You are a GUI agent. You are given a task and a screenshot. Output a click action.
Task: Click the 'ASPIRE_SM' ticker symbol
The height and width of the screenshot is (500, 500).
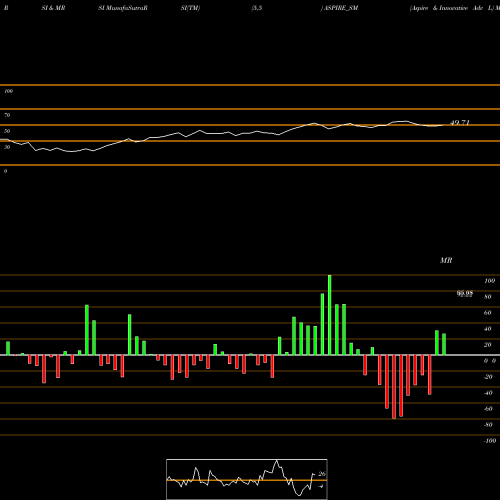(341, 8)
